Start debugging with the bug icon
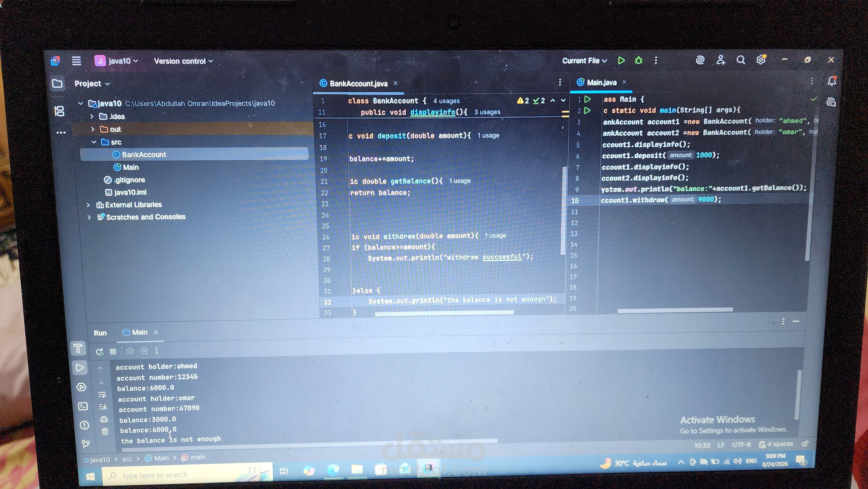The image size is (868, 489). tap(639, 60)
